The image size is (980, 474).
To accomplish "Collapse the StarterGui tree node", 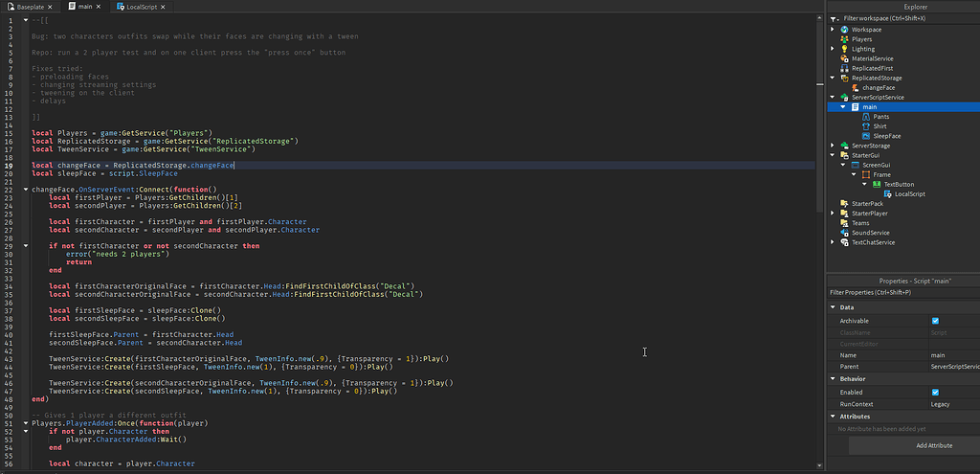I will point(833,155).
